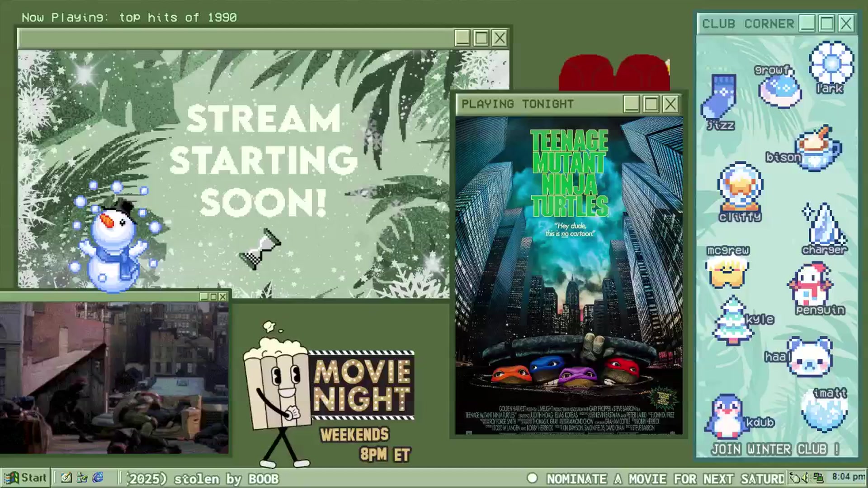Click the blue sock icon labeled jizz

pos(719,97)
